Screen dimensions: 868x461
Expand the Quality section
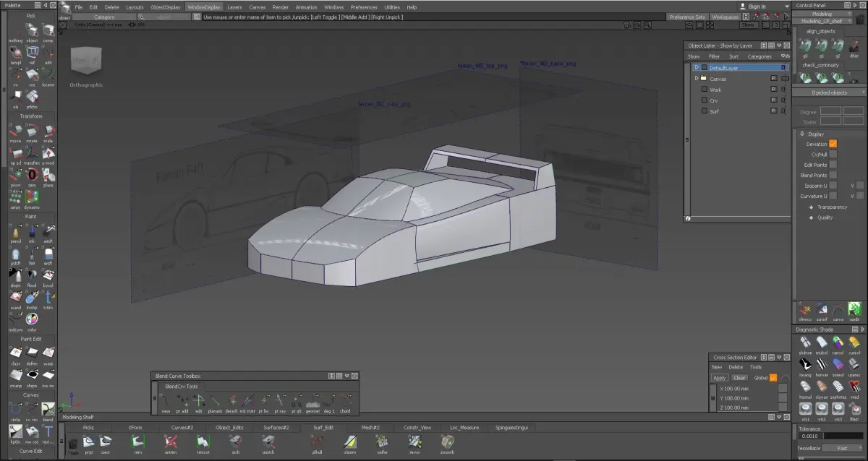pyautogui.click(x=811, y=217)
